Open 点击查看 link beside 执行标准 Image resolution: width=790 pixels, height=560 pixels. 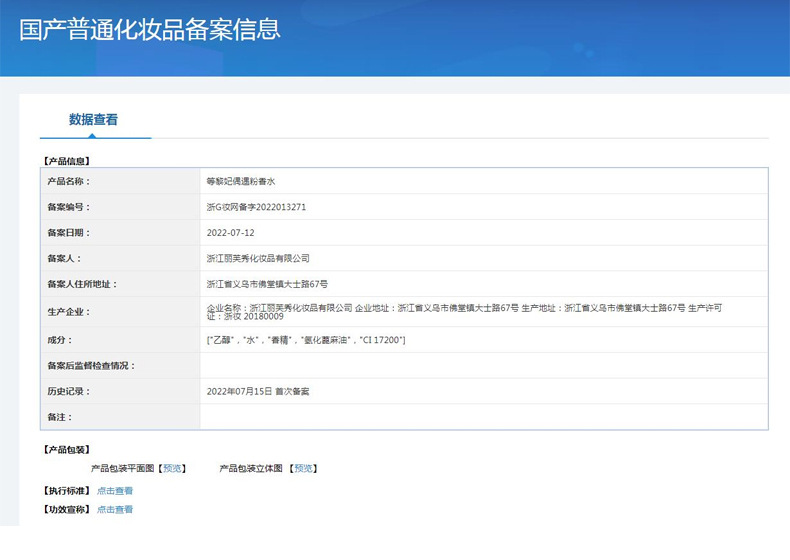click(115, 491)
